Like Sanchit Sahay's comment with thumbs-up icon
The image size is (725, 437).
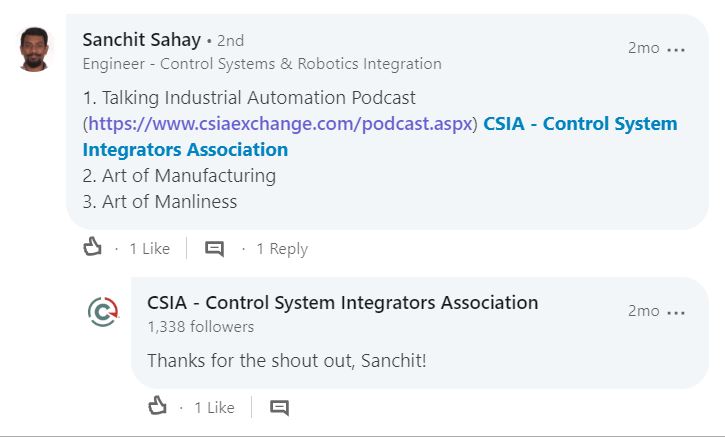pos(93,248)
